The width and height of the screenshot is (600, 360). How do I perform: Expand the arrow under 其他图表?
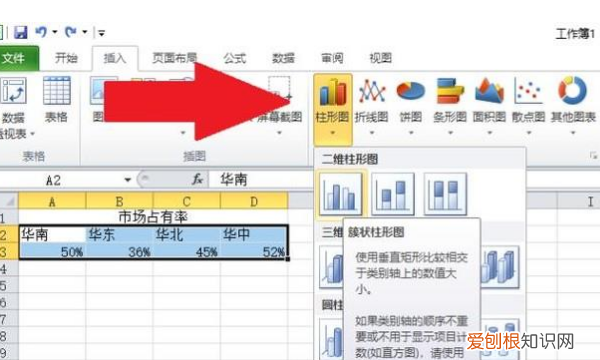click(573, 133)
